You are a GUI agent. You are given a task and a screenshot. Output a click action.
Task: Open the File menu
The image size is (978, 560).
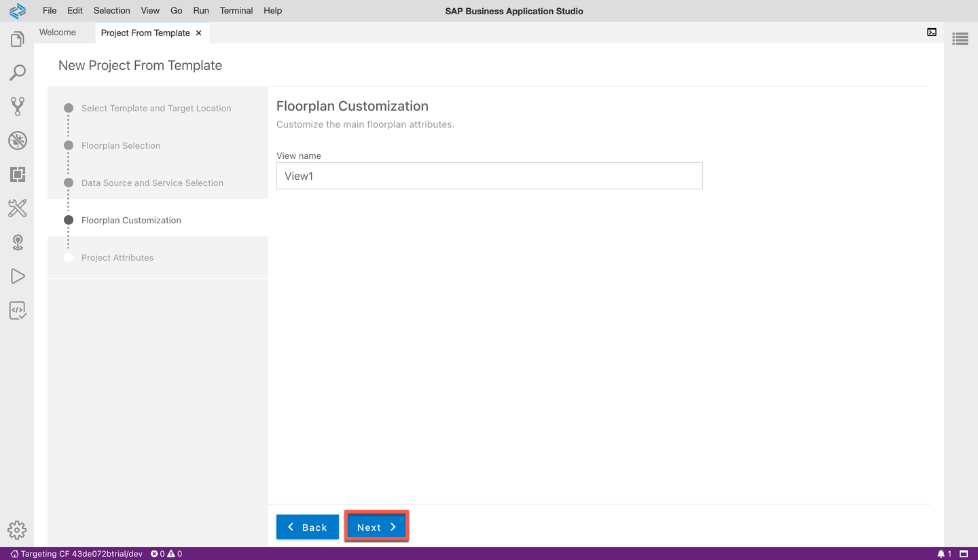pos(50,11)
